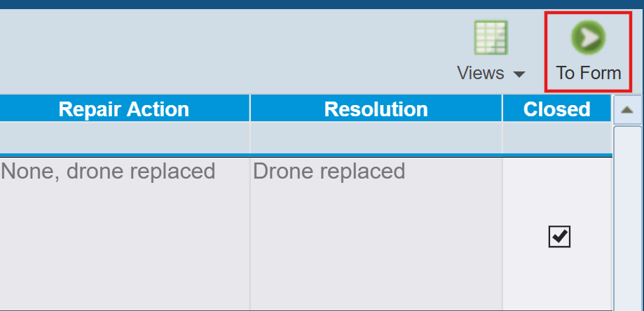The height and width of the screenshot is (311, 644).
Task: Click the vertical scrollbar track
Action: click(x=627, y=217)
